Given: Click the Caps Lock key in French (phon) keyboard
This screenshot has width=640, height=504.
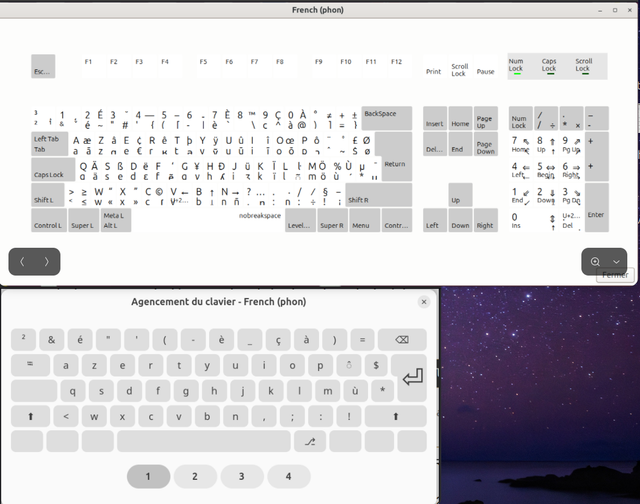Looking at the screenshot, I should click(53, 169).
